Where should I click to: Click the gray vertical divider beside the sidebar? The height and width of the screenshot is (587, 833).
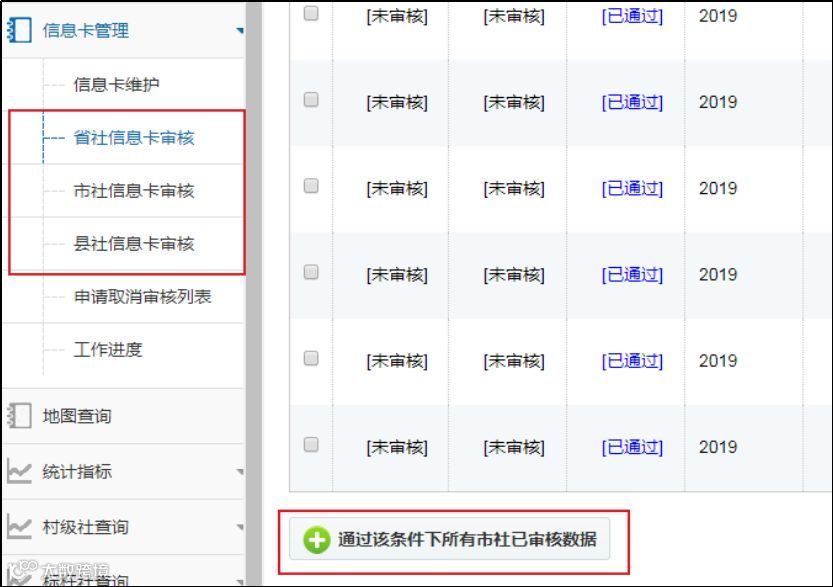(254, 293)
